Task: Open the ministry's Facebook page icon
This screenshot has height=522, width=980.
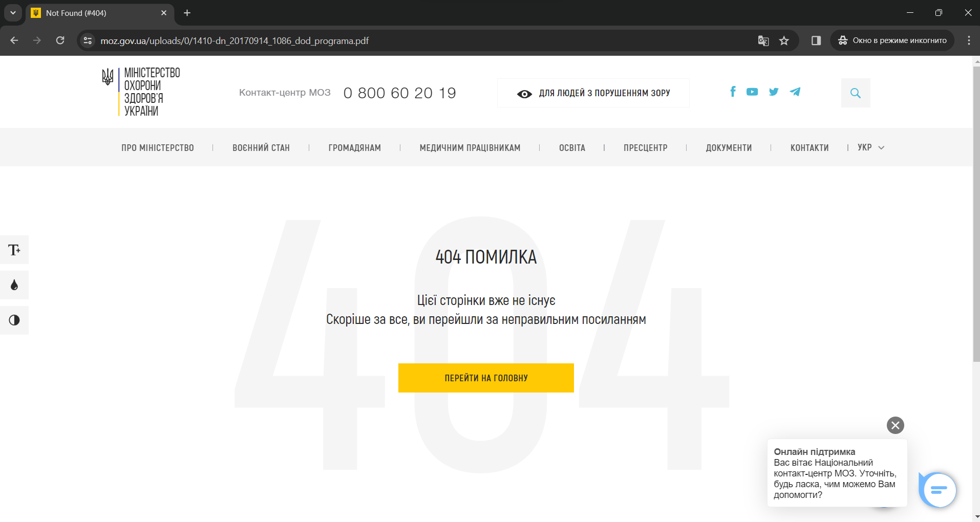Action: click(x=733, y=92)
